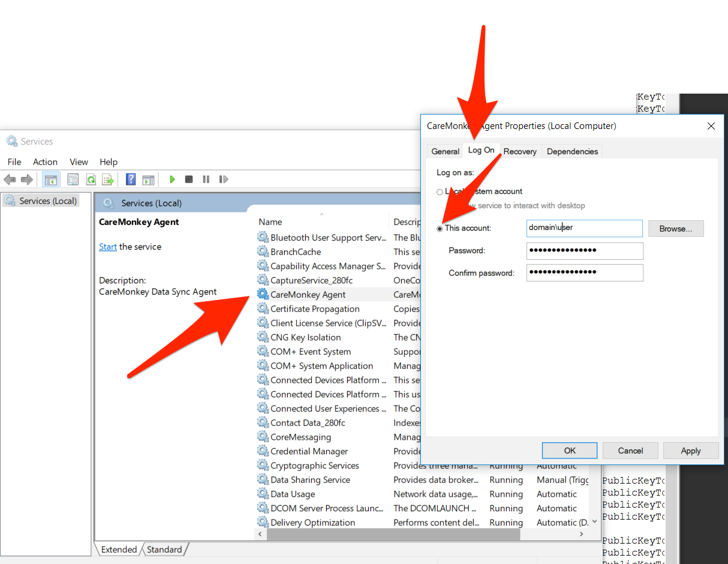Select the Connected User Experiences service row
The height and width of the screenshot is (564, 728).
coord(338,409)
